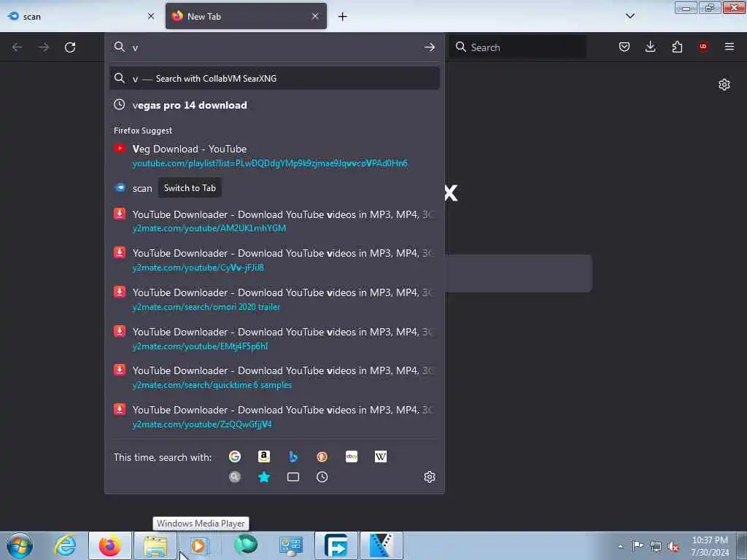This screenshot has height=560, width=747.
Task: Search with the grey magnifier engine icon
Action: 235,477
